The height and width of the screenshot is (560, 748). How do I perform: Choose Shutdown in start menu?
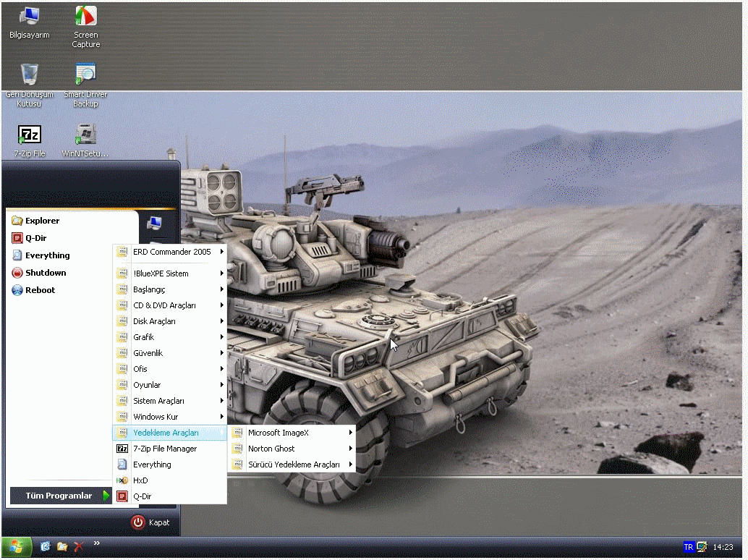click(x=39, y=272)
